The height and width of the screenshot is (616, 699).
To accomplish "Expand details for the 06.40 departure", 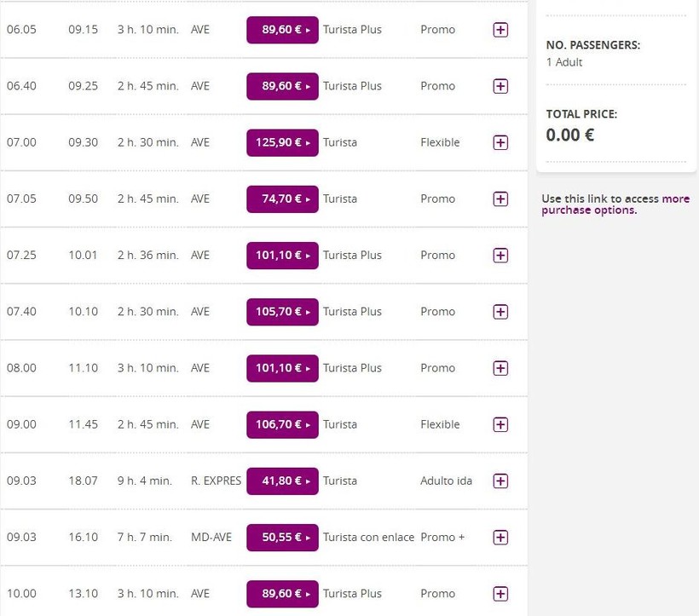I will click(x=500, y=86).
